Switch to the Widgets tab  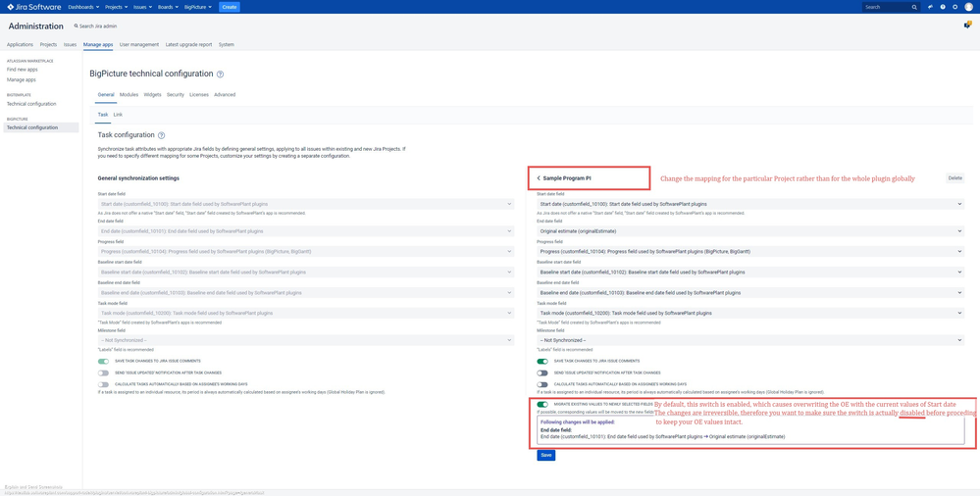[x=152, y=95]
